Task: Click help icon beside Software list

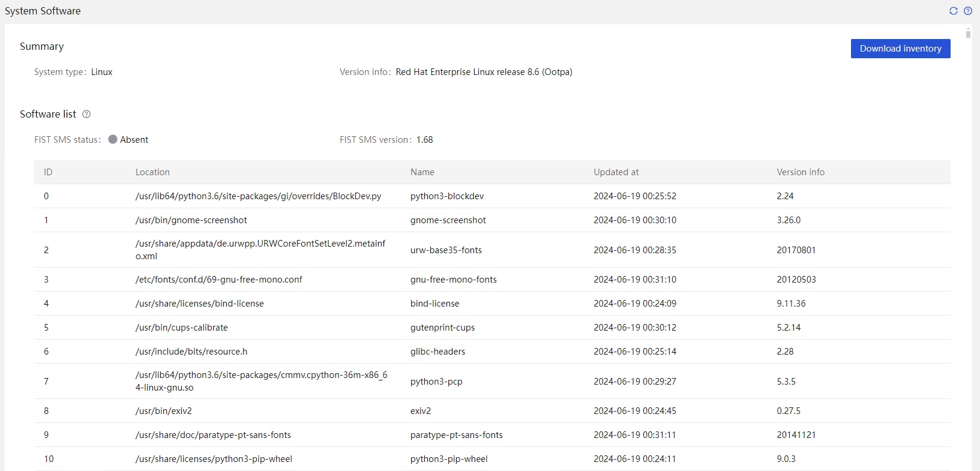Action: (x=86, y=114)
